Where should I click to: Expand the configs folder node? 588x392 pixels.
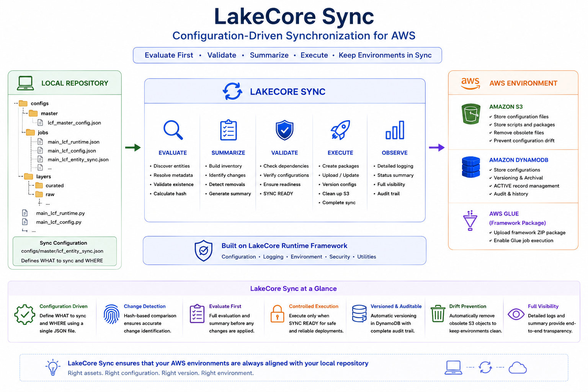coord(16,103)
